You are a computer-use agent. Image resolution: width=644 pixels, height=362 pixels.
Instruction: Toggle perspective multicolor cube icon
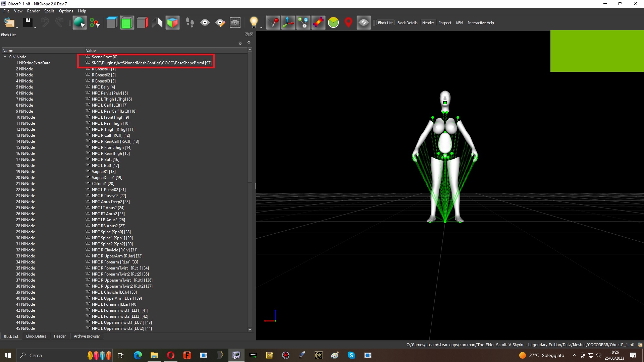pyautogui.click(x=172, y=23)
